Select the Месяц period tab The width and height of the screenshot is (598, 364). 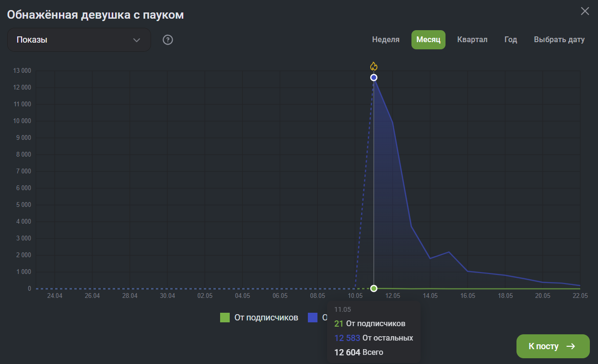428,40
